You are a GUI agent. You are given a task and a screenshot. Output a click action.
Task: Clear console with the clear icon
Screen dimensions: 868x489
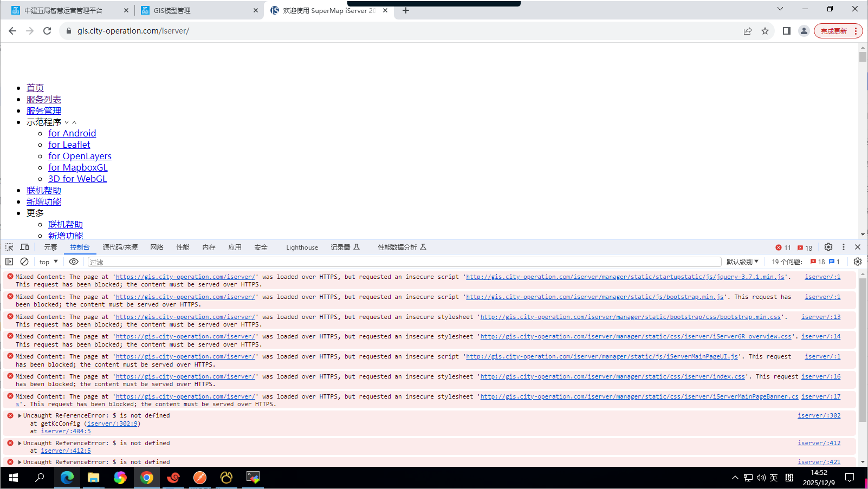(x=24, y=262)
